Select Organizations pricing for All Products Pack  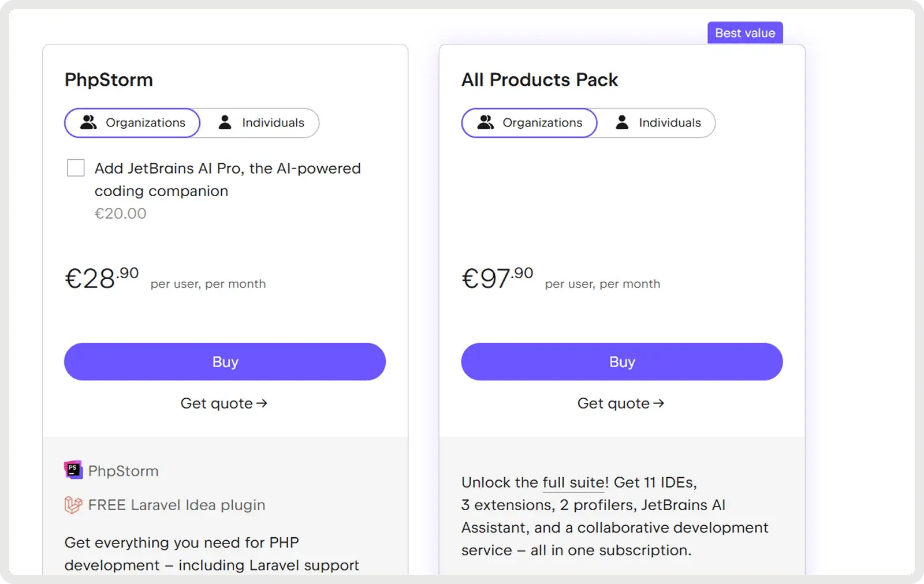click(x=530, y=123)
